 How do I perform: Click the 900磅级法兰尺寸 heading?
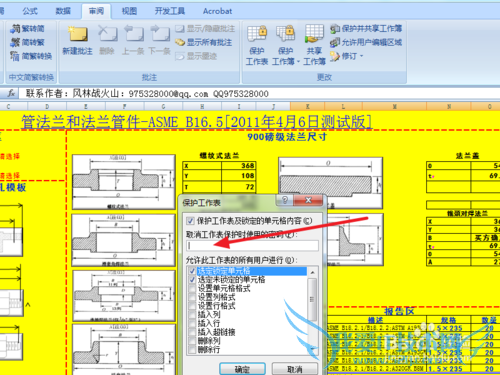pos(287,137)
